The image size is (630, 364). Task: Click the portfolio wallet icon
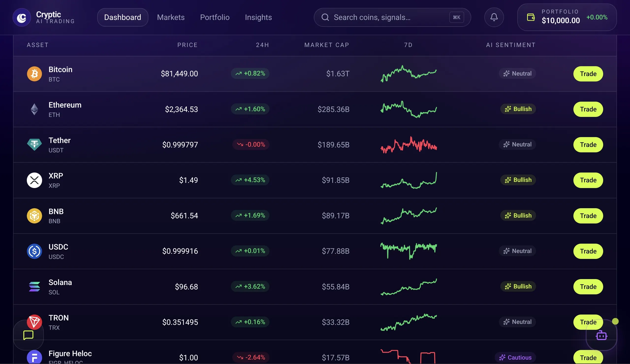pyautogui.click(x=531, y=17)
